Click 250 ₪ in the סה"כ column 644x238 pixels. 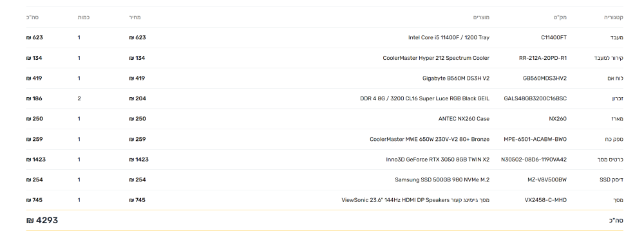(35, 118)
